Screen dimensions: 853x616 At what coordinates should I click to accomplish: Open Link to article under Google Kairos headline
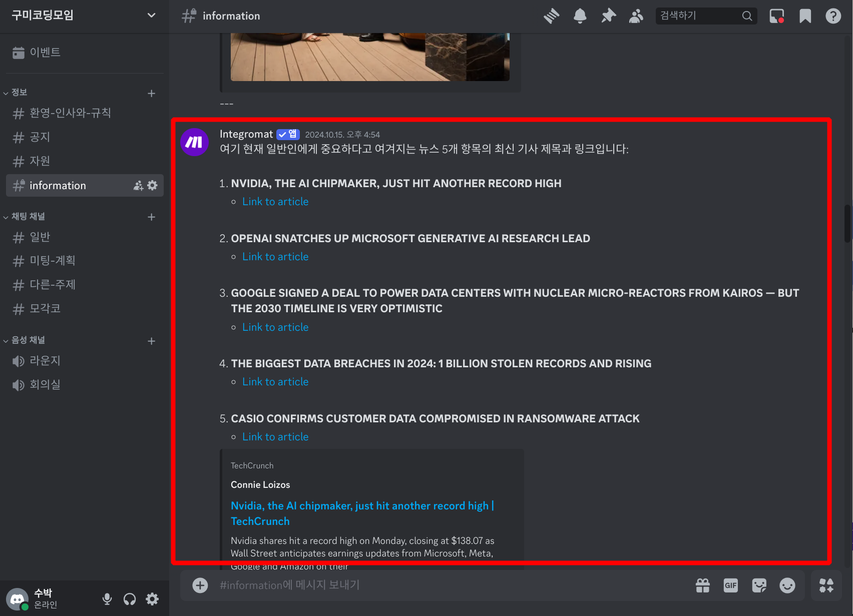click(275, 327)
